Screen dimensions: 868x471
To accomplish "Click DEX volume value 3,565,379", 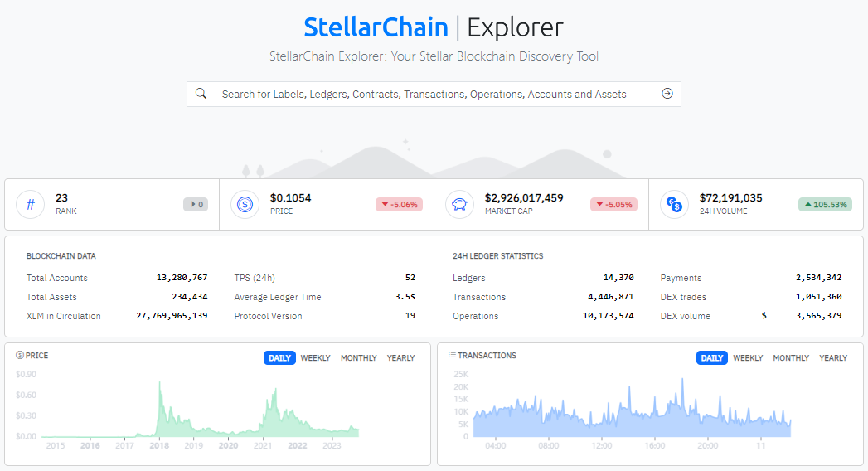I will pos(819,316).
